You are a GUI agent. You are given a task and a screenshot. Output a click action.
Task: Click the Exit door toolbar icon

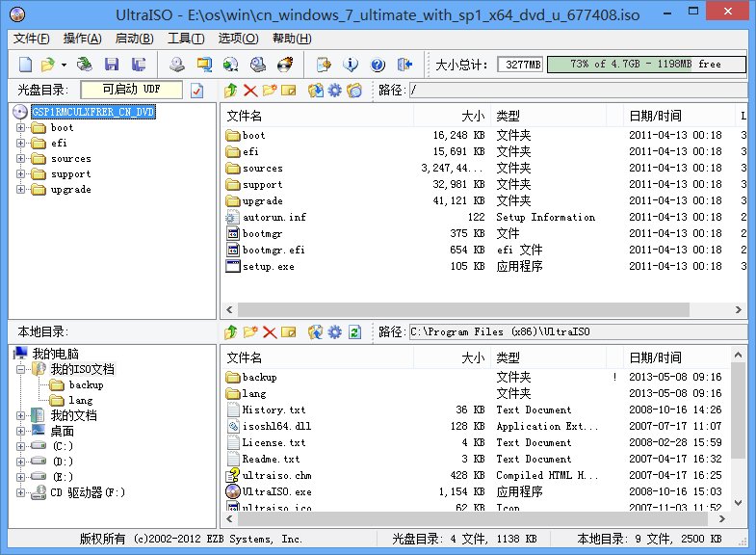404,65
